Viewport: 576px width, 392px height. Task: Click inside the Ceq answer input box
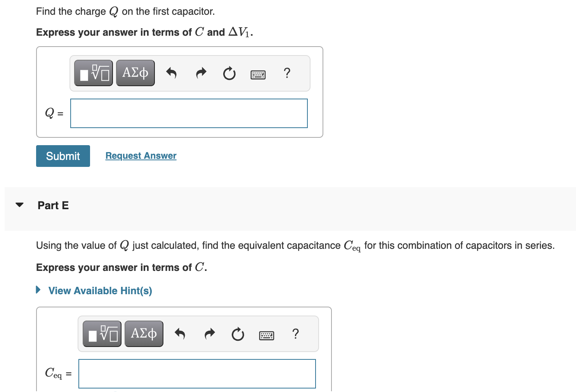coord(197,374)
